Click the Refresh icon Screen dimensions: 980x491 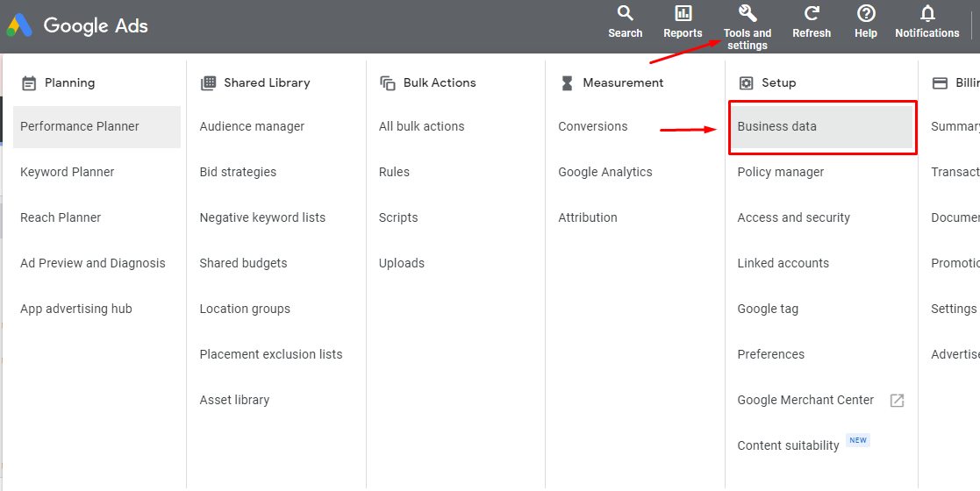812,13
